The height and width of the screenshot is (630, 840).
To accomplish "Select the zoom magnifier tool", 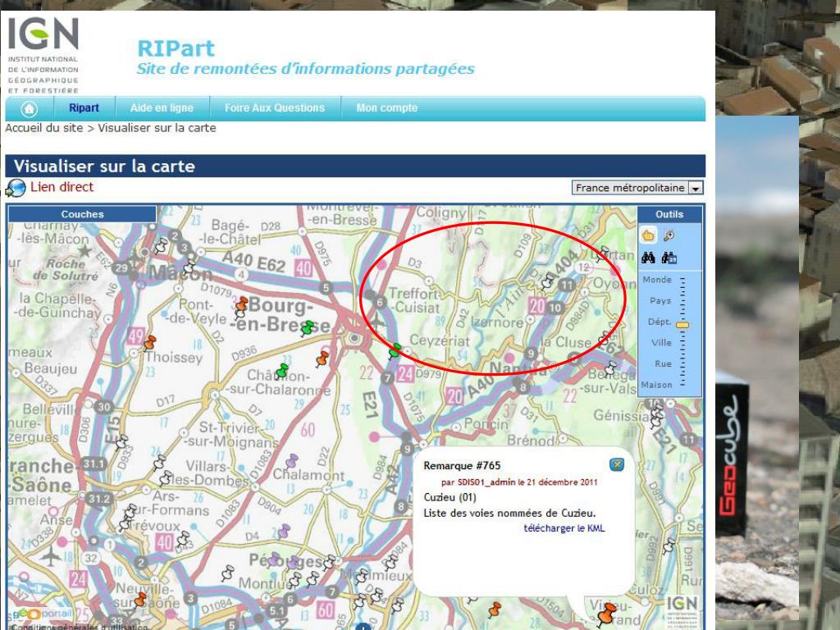I will tap(669, 235).
